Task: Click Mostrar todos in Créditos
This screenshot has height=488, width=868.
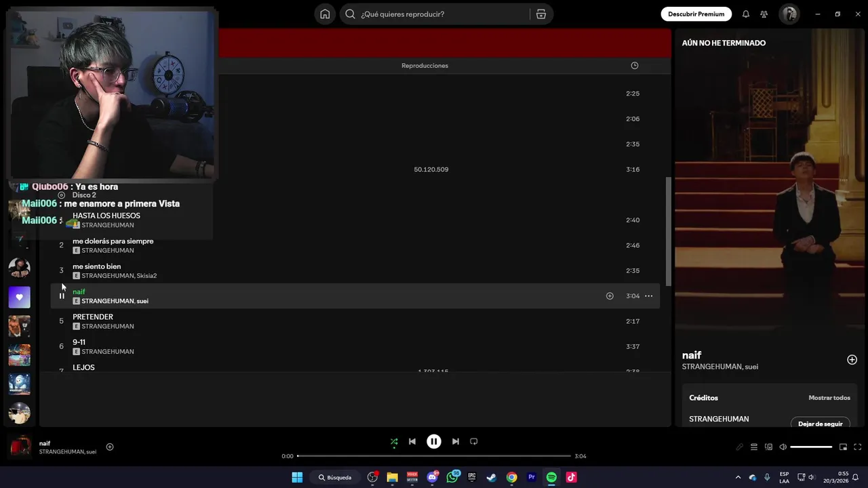Action: [x=829, y=398]
